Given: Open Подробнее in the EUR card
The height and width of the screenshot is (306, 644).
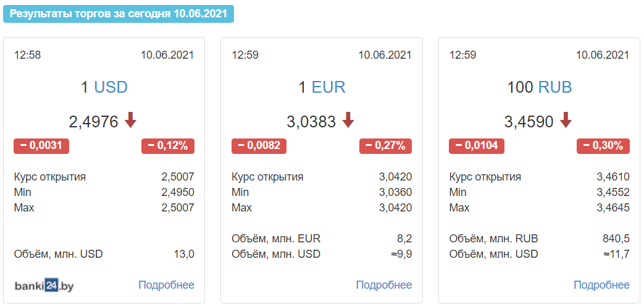Looking at the screenshot, I should click(x=384, y=284).
